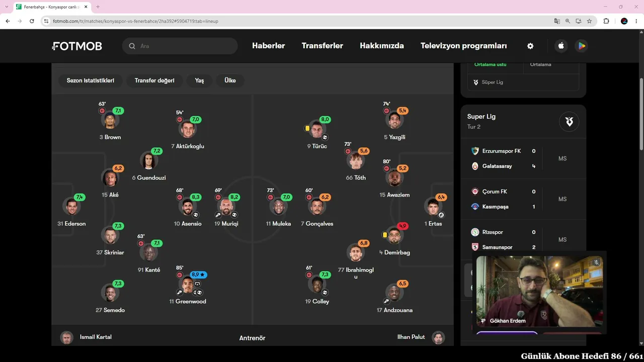Viewport: 644px width, 362px height.
Task: Toggle the Yaş filter
Action: (199, 80)
